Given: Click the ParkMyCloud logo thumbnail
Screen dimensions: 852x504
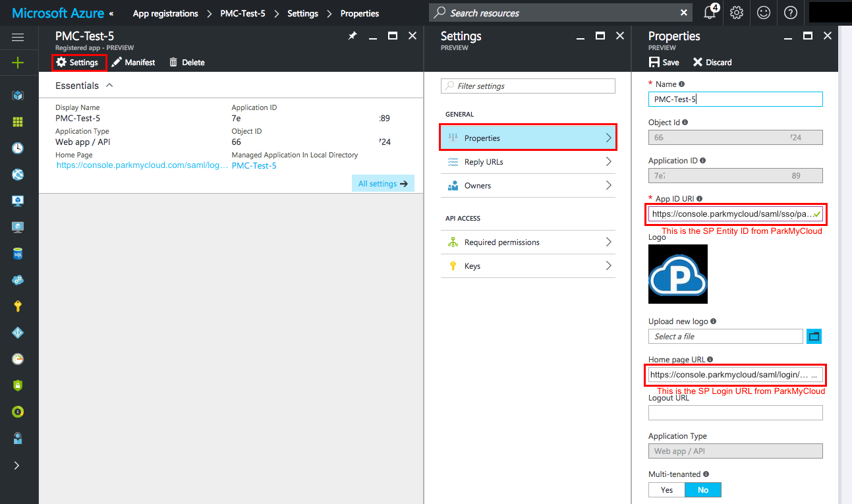Looking at the screenshot, I should click(x=678, y=274).
